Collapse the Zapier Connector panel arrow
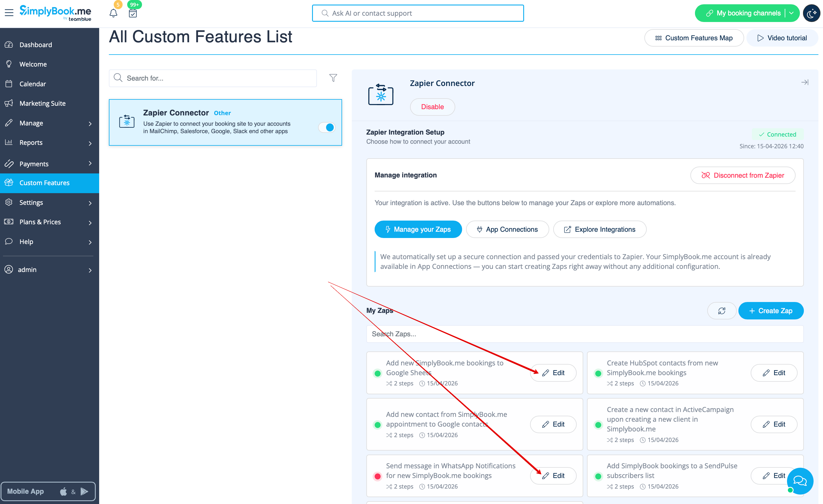 805,82
